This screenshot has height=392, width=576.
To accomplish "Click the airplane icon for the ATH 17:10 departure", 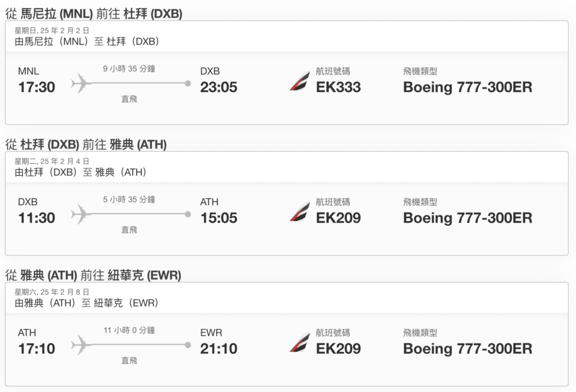I will click(80, 345).
